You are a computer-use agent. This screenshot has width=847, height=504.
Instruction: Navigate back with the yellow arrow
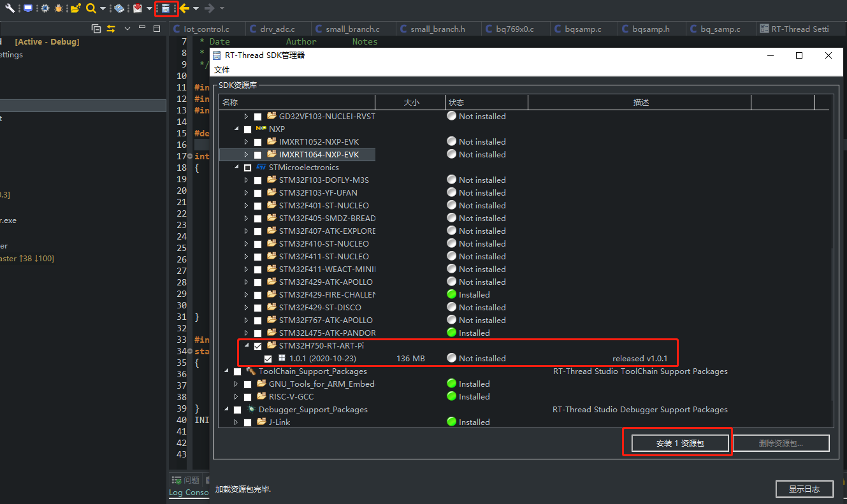click(184, 8)
